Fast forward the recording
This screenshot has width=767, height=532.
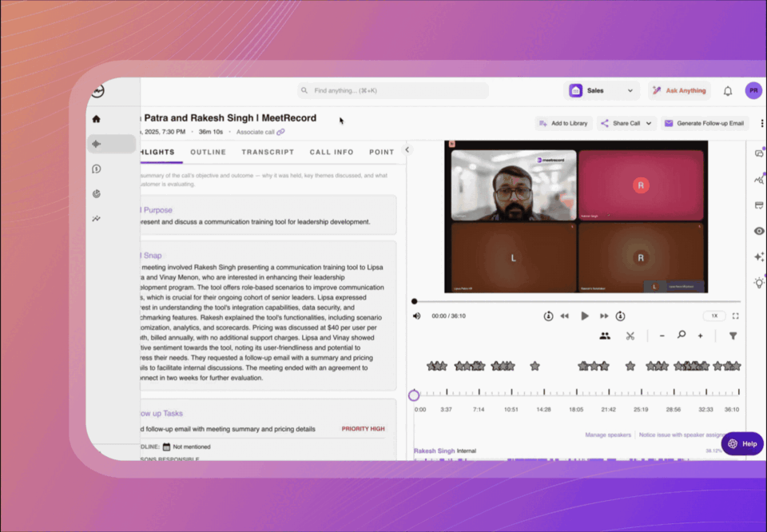click(x=604, y=316)
